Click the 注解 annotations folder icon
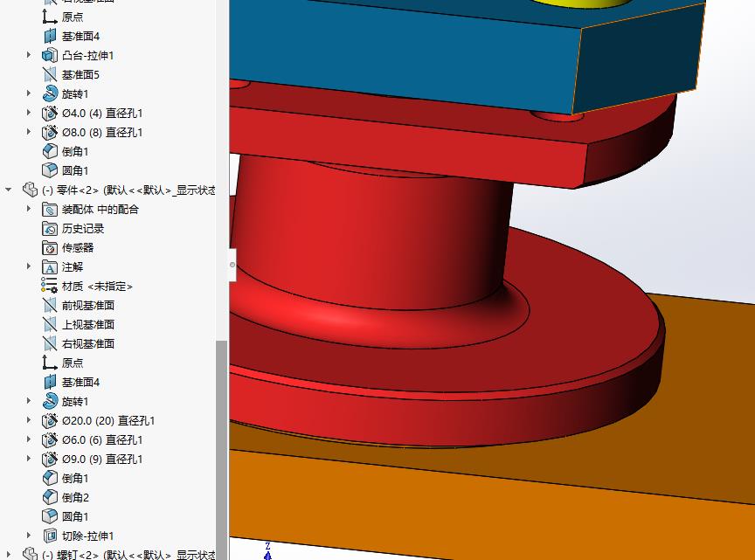 click(50, 266)
